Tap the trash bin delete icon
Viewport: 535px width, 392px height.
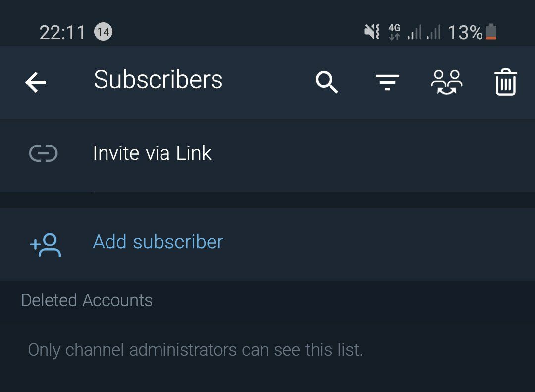506,82
